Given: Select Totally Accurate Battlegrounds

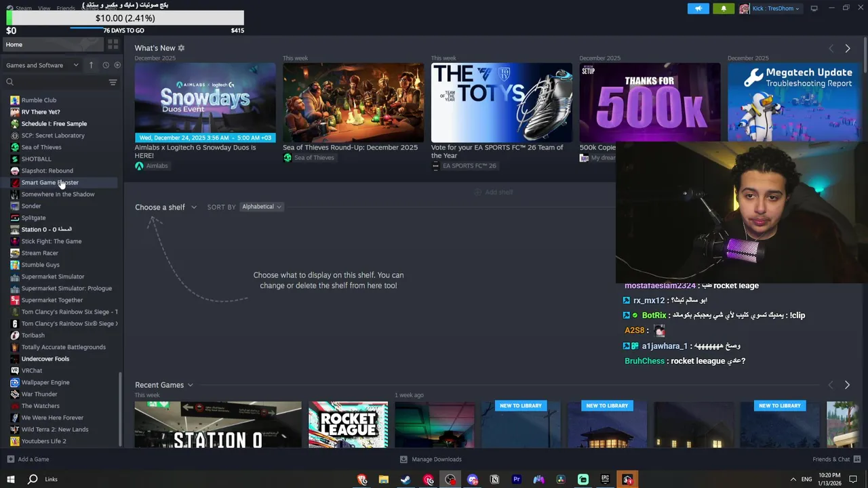Looking at the screenshot, I should 64,347.
